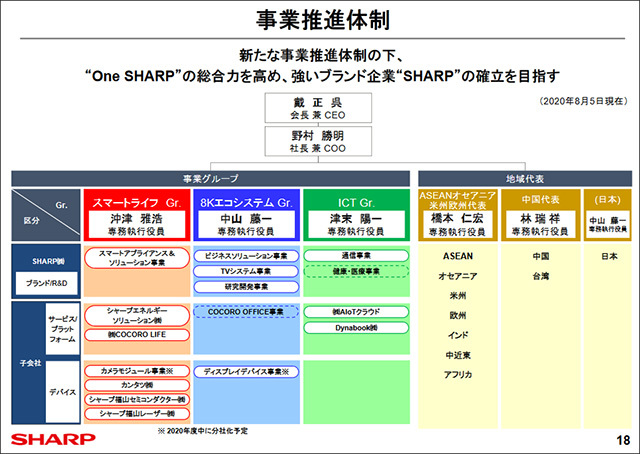Click the subtitle line about One SHARP

(322, 76)
